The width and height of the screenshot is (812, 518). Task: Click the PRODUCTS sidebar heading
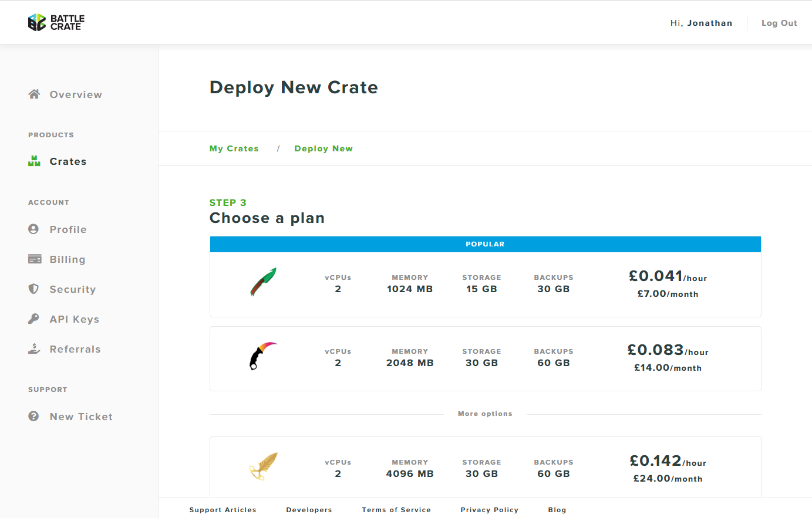tap(51, 135)
